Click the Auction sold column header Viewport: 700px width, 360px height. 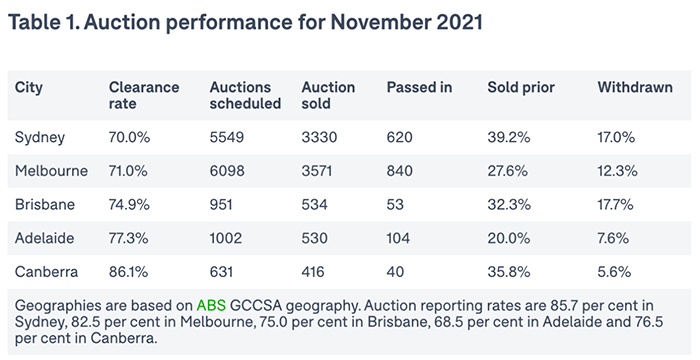(x=328, y=95)
